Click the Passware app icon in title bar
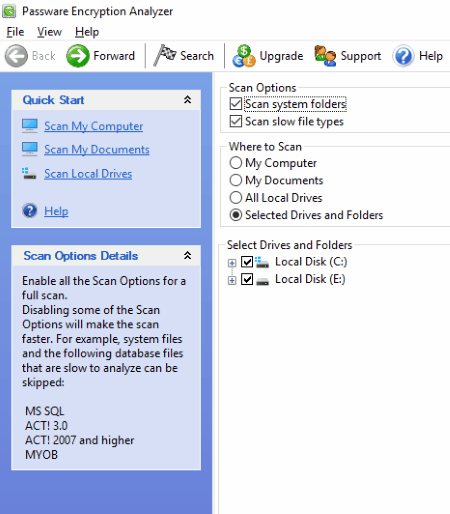The width and height of the screenshot is (450, 514). [9, 11]
